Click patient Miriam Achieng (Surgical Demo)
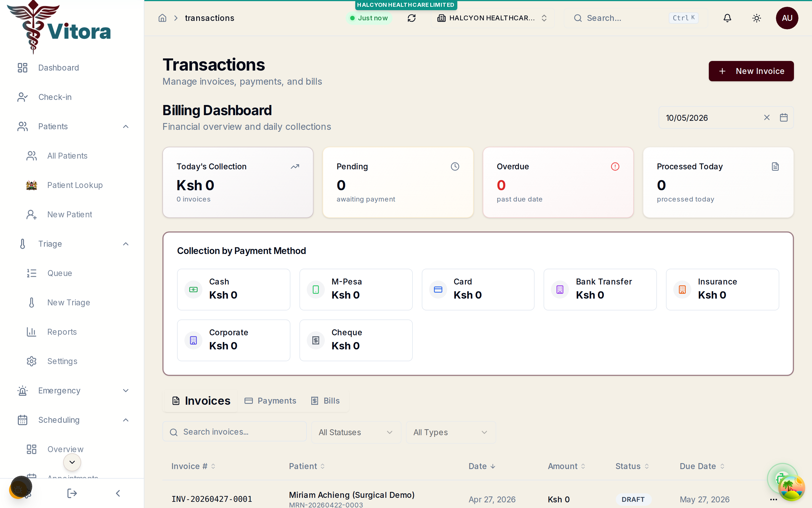 point(352,495)
